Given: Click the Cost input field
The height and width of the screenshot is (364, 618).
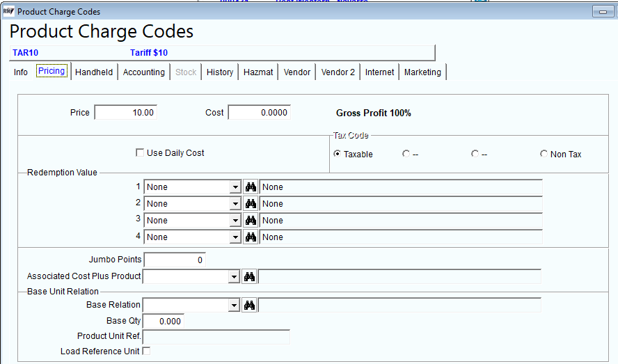Looking at the screenshot, I should pos(260,112).
